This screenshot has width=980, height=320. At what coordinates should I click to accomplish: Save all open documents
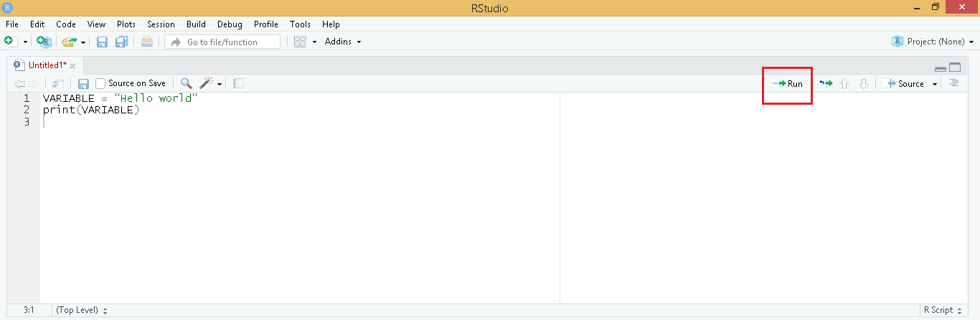(121, 42)
